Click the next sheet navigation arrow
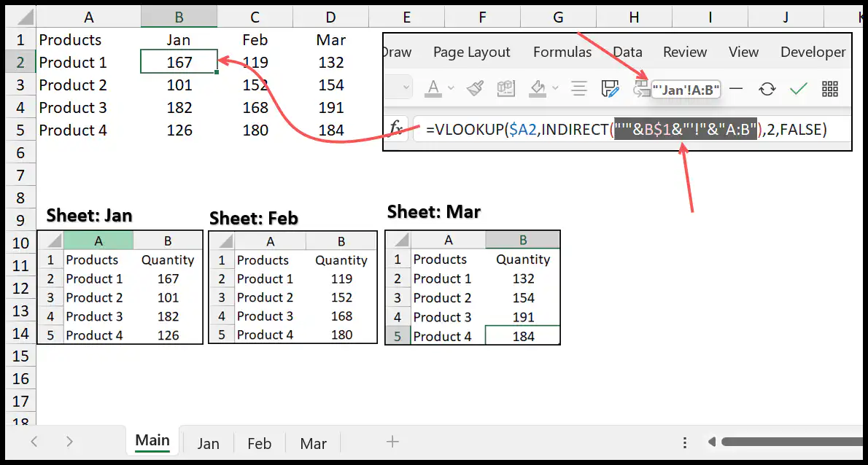The height and width of the screenshot is (465, 868). tap(69, 441)
